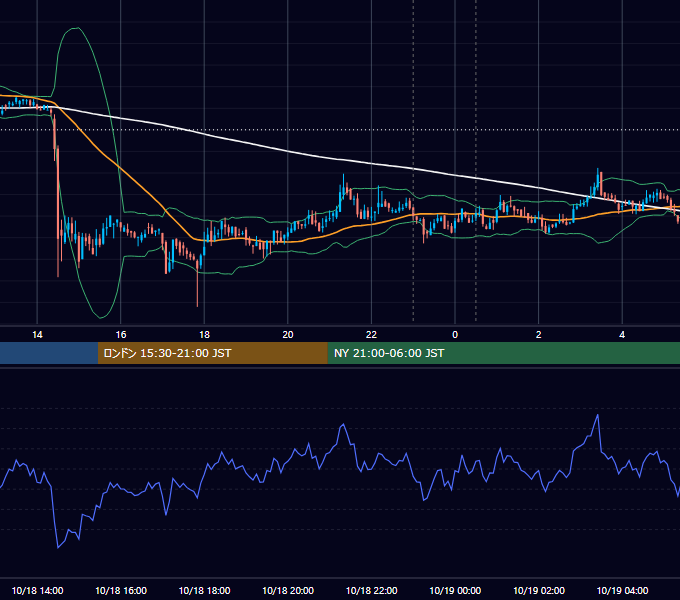This screenshot has width=680, height=600.
Task: Click the 10/19 00:00 date label
Action: 455,590
